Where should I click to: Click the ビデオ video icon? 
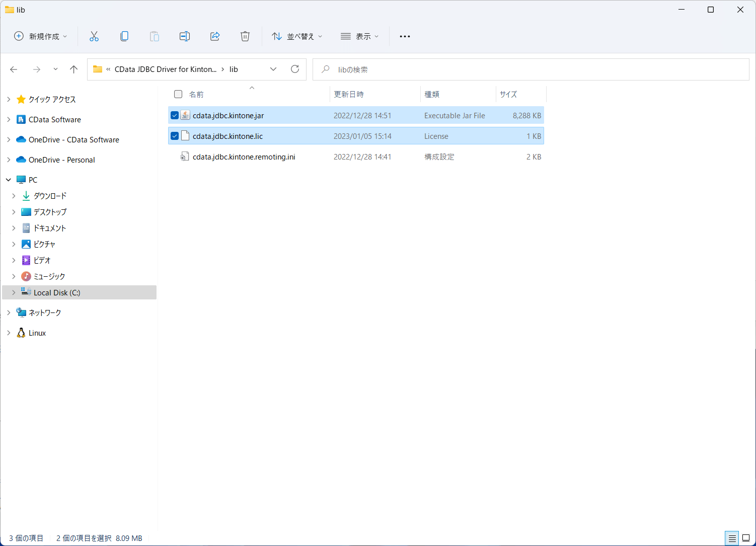pyautogui.click(x=26, y=260)
